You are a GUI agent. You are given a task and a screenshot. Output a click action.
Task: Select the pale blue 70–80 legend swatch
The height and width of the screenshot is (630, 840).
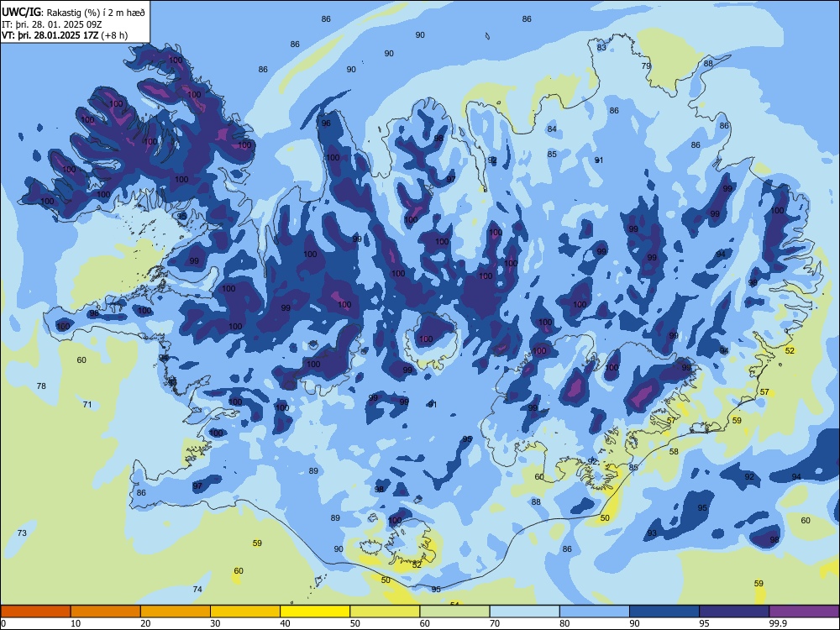point(524,612)
